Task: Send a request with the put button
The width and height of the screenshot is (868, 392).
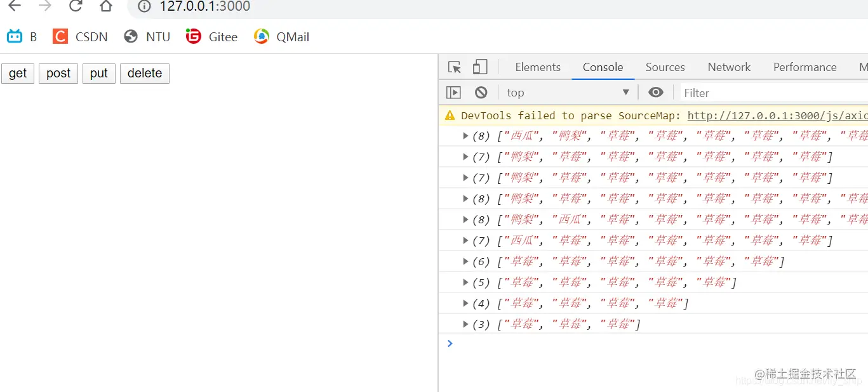Action: (x=99, y=74)
